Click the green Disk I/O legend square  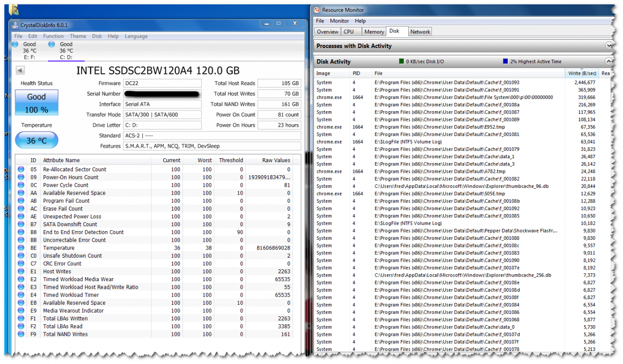point(401,62)
